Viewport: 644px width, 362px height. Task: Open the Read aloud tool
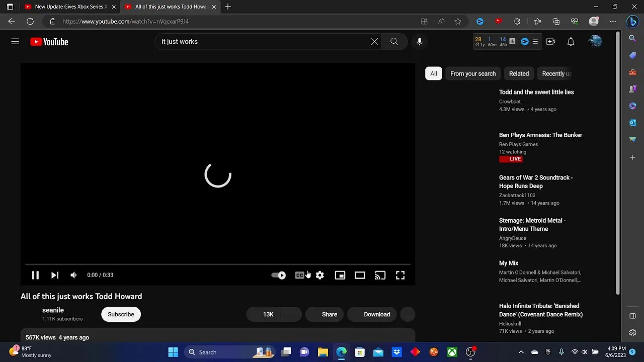pyautogui.click(x=441, y=21)
